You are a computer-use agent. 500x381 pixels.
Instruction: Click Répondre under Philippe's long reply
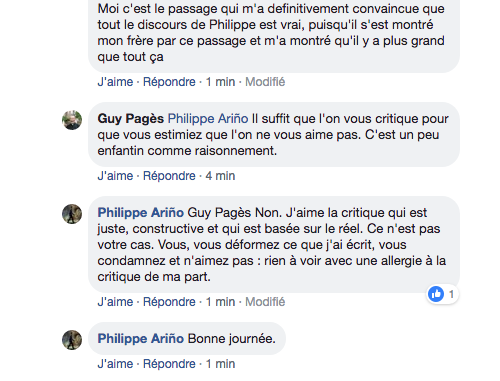coord(169,302)
